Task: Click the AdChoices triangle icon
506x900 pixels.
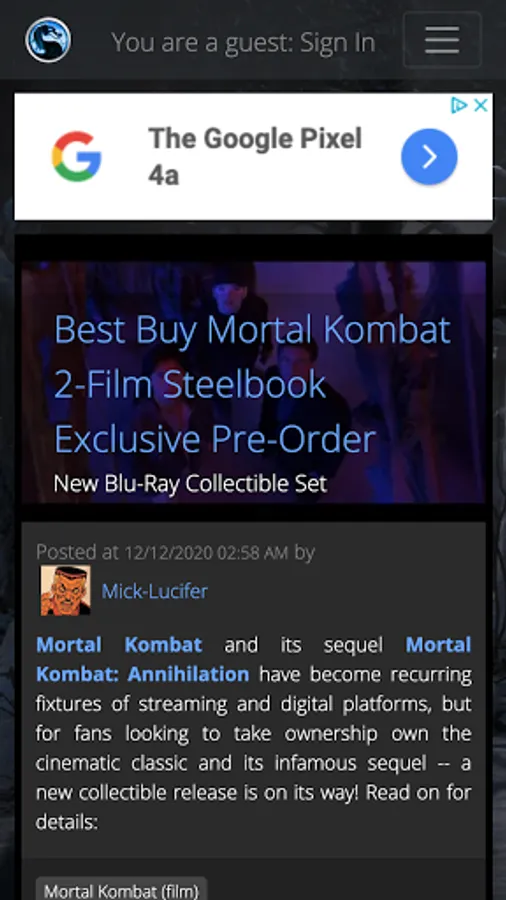Action: pos(459,105)
